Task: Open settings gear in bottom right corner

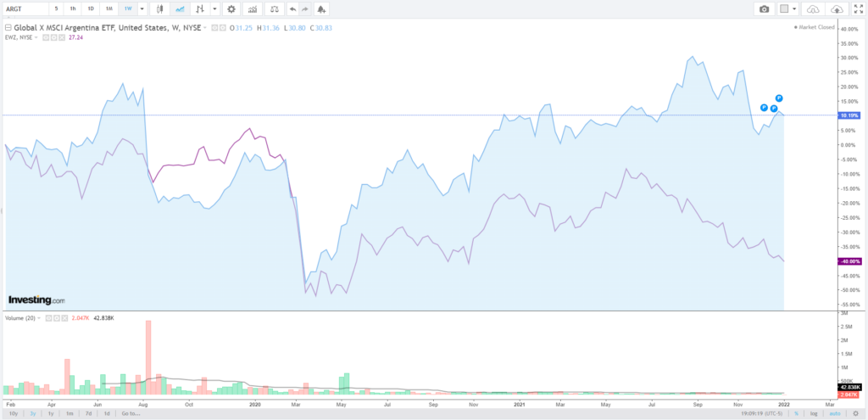Action: pyautogui.click(x=855, y=413)
